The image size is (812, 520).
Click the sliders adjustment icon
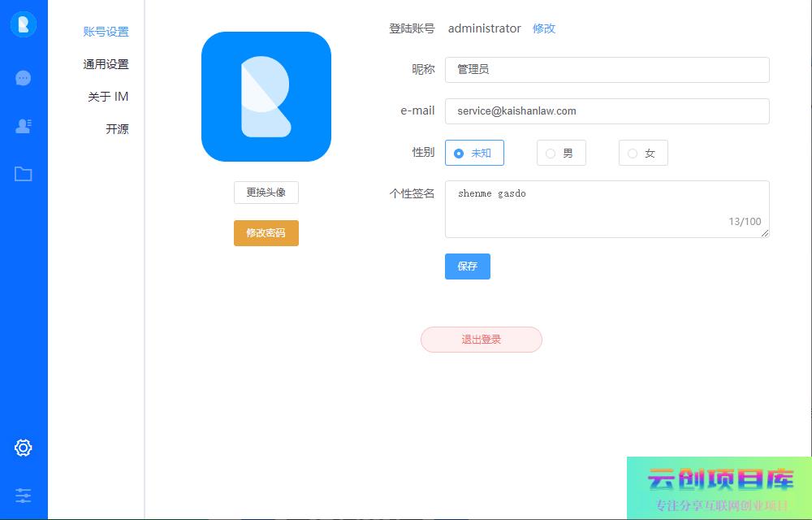pyautogui.click(x=24, y=495)
